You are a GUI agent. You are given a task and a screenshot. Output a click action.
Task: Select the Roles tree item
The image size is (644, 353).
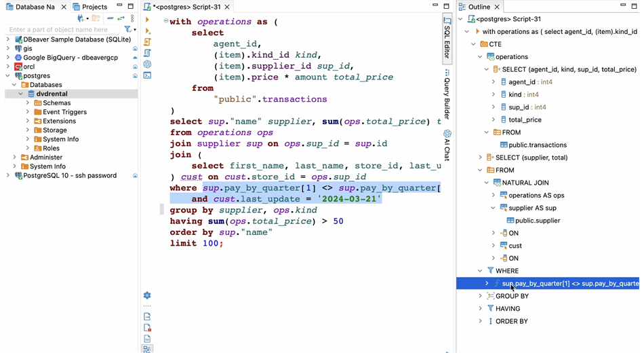point(51,148)
